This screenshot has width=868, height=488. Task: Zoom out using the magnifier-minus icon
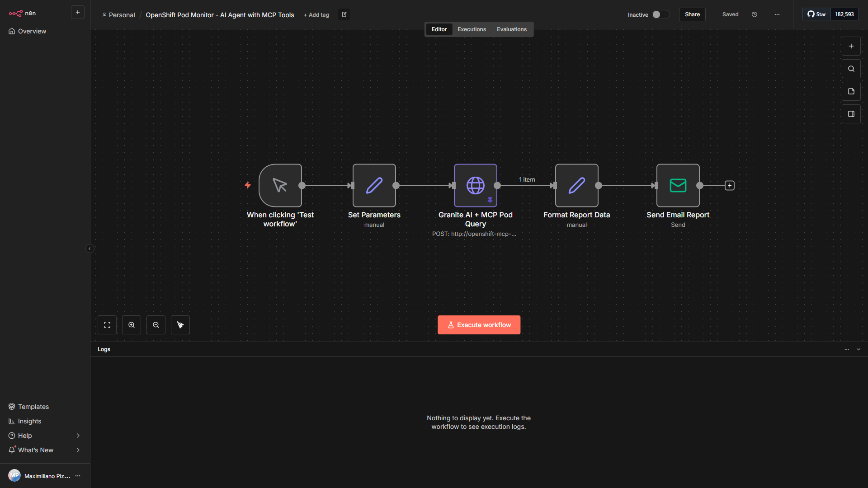point(156,324)
